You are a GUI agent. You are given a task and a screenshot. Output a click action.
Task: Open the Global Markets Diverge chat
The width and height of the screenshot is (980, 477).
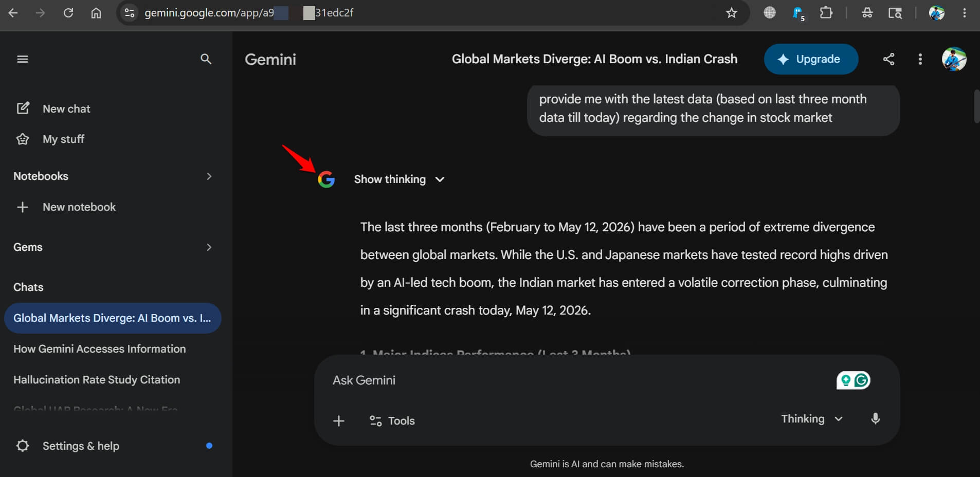113,318
